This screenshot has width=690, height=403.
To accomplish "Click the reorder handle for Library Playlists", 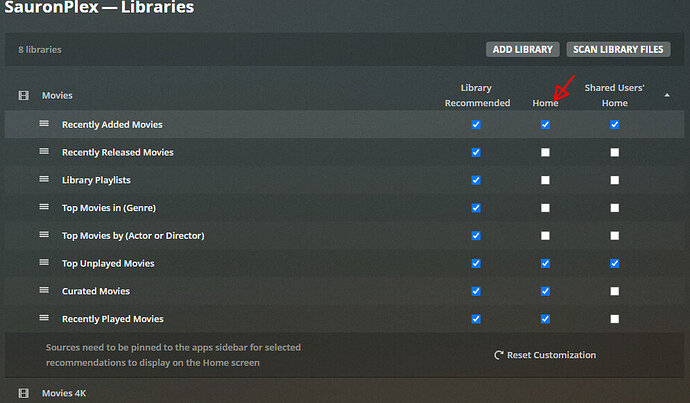I will pyautogui.click(x=44, y=179).
